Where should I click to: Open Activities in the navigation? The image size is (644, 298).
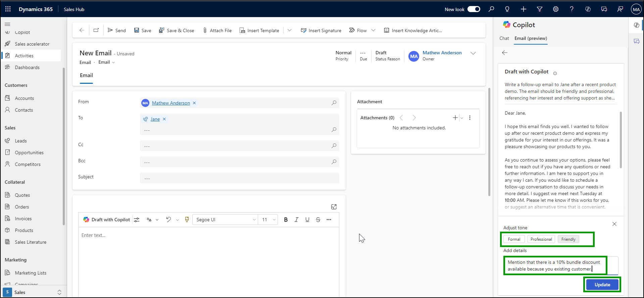[x=31, y=56]
